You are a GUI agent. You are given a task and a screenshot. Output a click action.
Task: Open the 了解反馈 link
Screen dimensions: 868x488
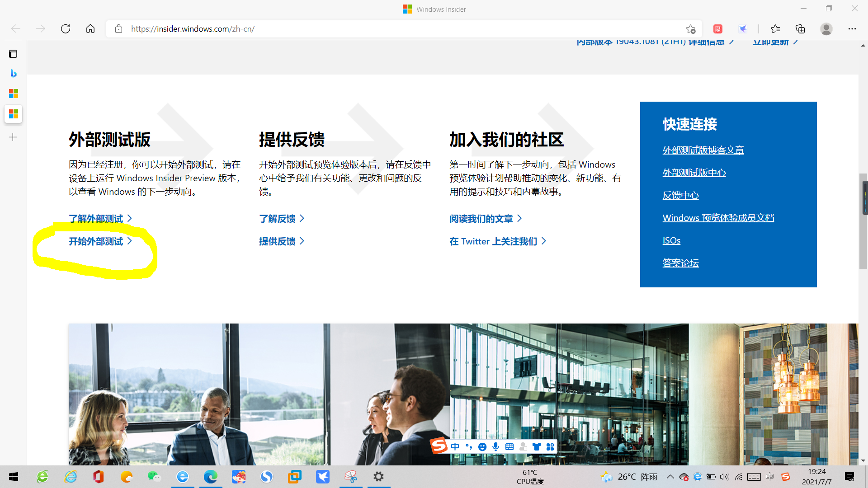(282, 219)
